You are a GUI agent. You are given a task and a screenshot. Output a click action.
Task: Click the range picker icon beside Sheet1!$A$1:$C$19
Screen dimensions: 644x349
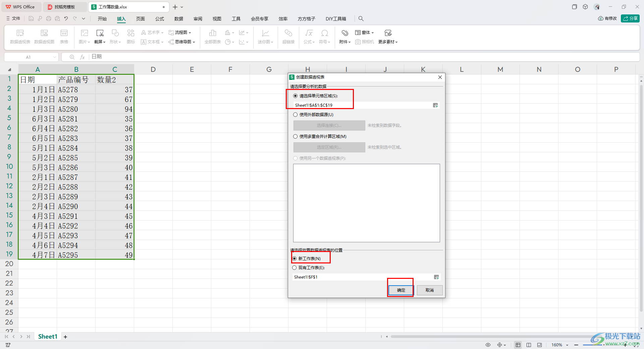(435, 105)
